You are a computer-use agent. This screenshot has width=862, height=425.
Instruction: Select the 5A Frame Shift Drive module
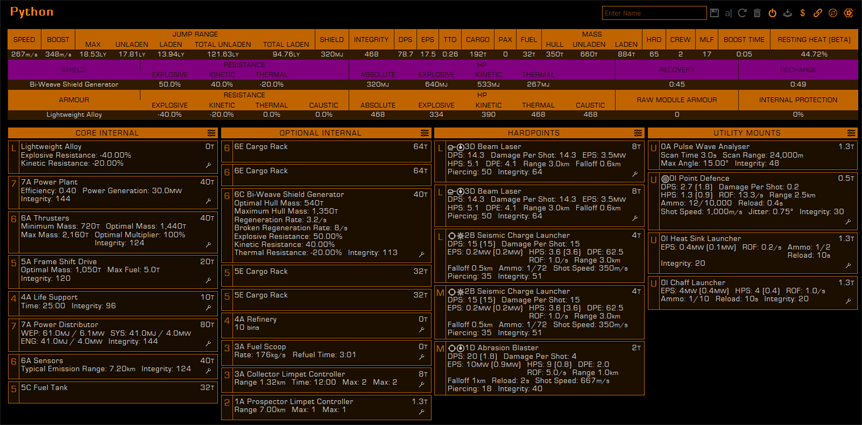click(x=113, y=272)
